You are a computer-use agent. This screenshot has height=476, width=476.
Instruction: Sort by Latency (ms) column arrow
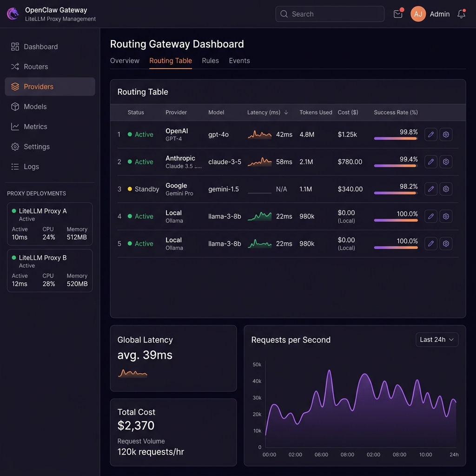(x=286, y=112)
